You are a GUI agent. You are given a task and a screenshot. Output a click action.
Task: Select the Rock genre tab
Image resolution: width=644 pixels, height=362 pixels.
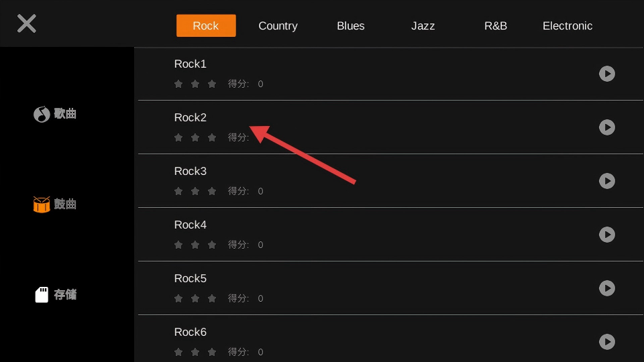pos(206,26)
